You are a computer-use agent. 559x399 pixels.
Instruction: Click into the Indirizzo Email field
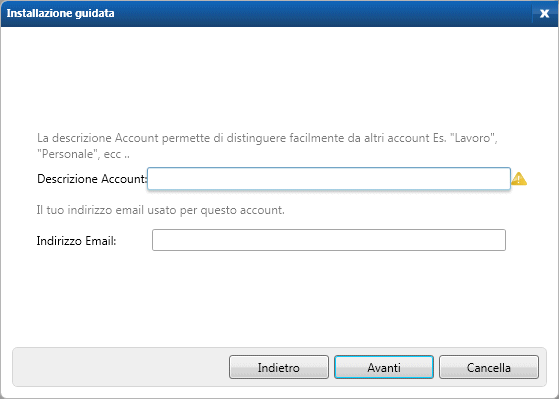(x=329, y=240)
